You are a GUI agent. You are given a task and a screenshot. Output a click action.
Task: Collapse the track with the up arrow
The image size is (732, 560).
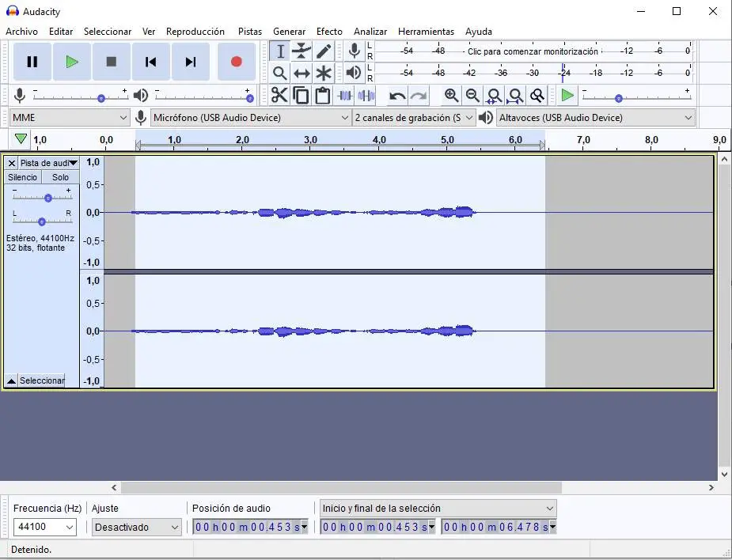[12, 380]
